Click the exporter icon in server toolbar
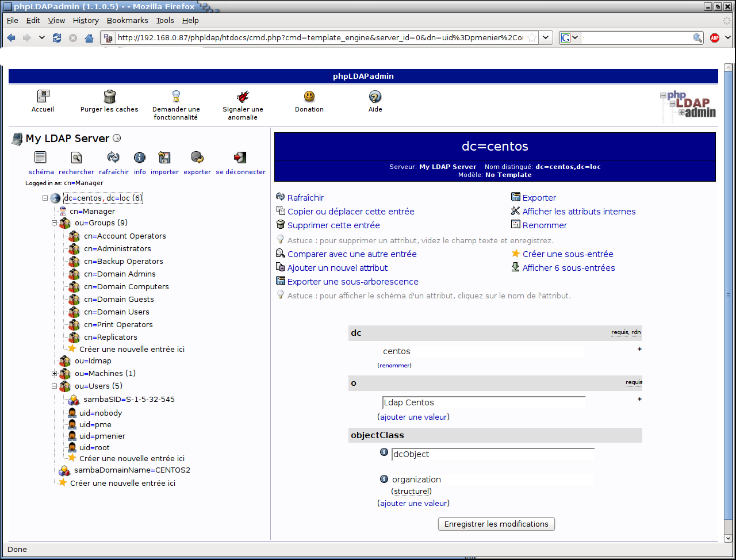The height and width of the screenshot is (560, 736). (197, 158)
